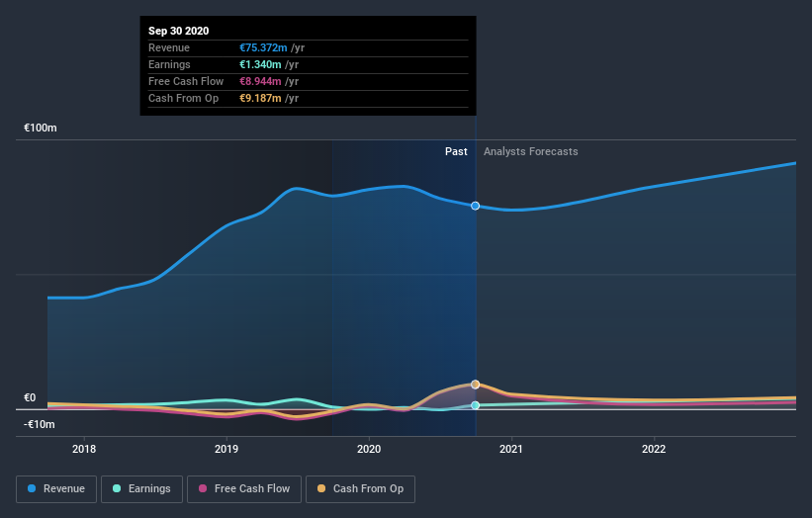This screenshot has width=812, height=518.
Task: Click the Earnings row label in tooltip
Action: click(169, 64)
